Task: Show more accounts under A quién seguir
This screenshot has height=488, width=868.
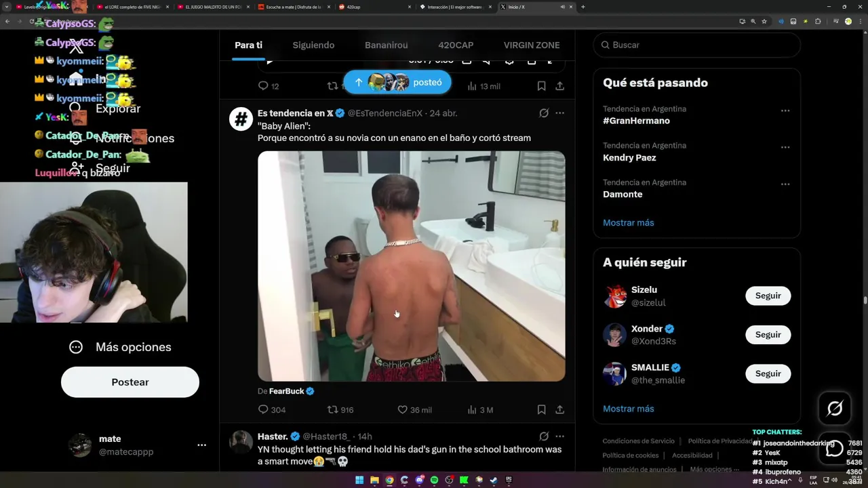Action: tap(629, 409)
